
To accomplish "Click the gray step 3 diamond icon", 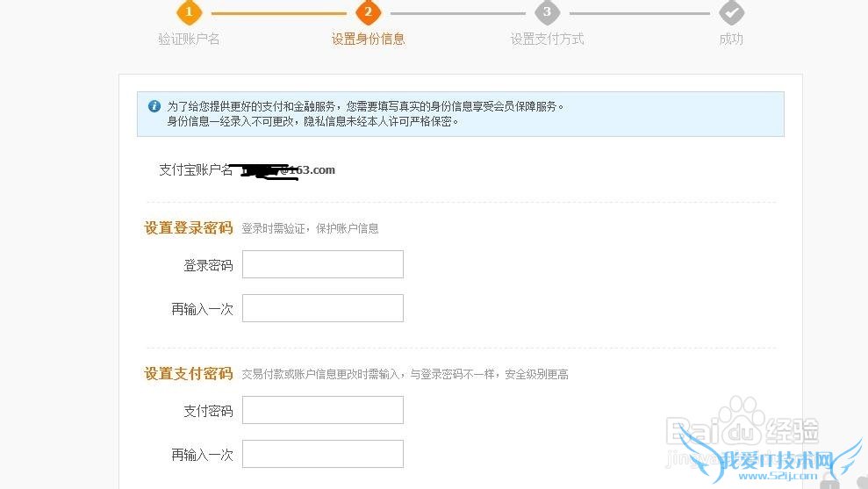I will 547,12.
